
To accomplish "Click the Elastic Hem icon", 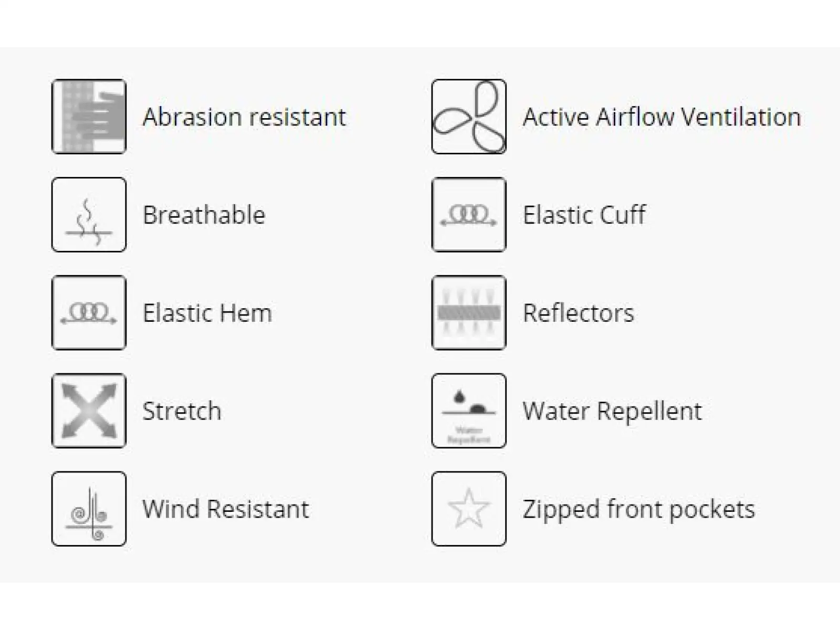I will tap(89, 313).
